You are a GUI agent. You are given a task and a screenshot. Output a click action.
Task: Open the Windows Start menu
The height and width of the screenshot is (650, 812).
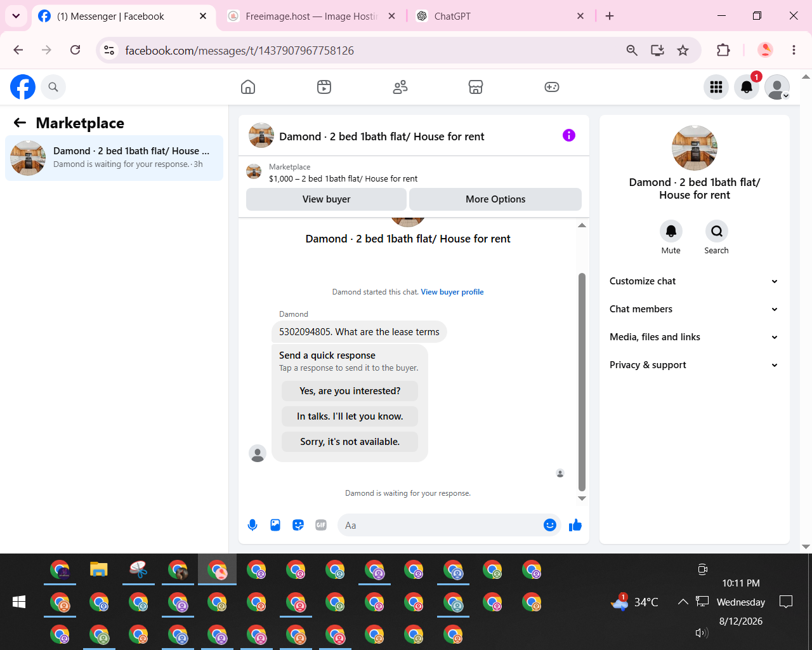(x=19, y=602)
